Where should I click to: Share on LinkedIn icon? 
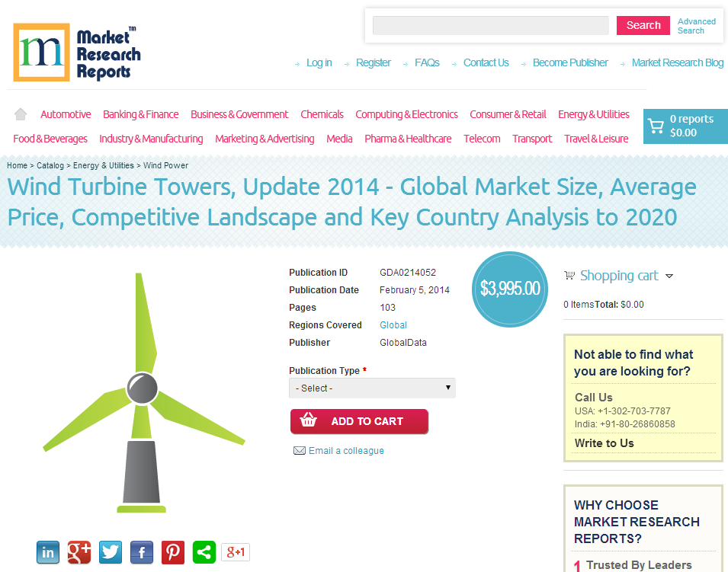pyautogui.click(x=48, y=552)
